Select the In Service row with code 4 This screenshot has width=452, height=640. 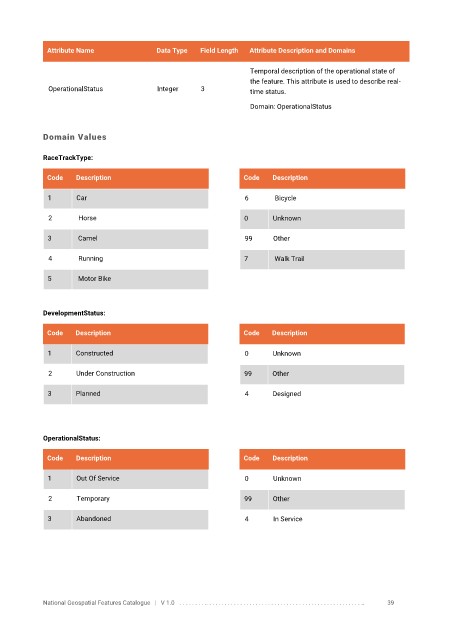pyautogui.click(x=322, y=519)
